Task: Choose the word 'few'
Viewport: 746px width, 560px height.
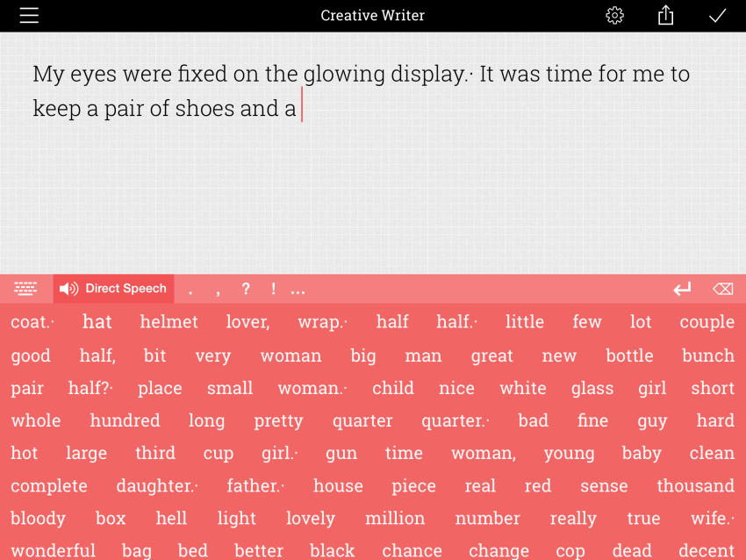Action: [587, 322]
